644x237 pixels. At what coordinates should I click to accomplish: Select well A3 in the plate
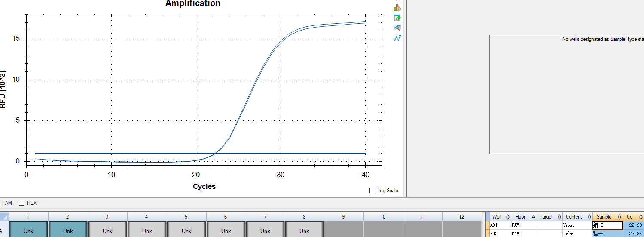(x=107, y=229)
